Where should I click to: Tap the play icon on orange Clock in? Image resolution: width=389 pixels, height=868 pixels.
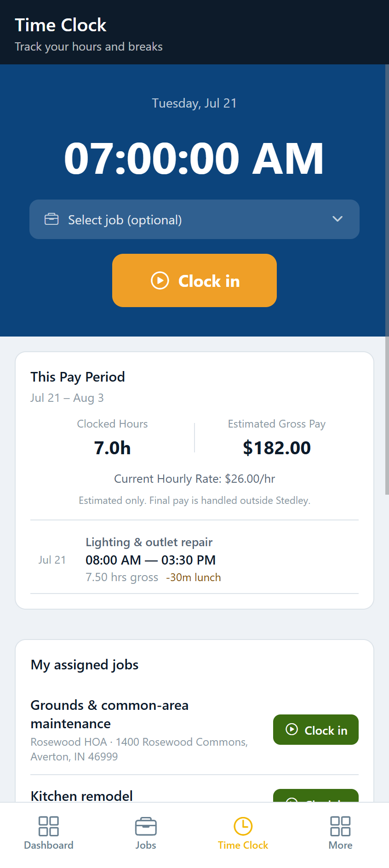[x=160, y=280]
